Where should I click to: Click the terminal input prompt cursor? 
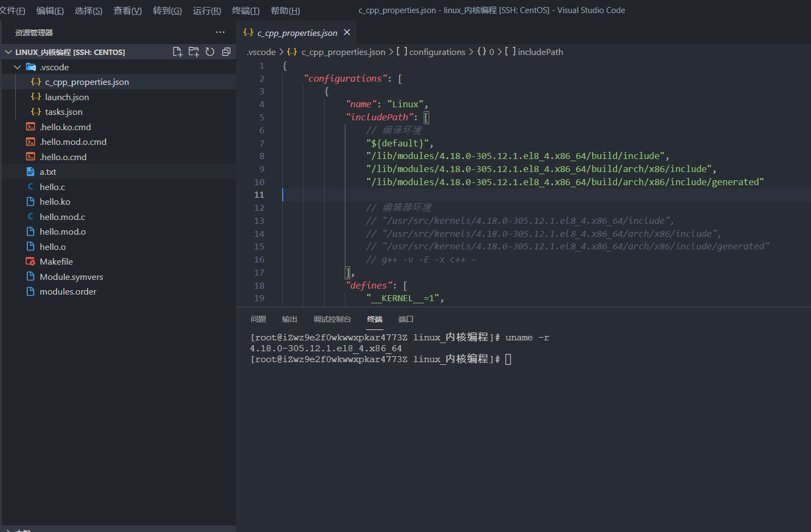tap(508, 359)
